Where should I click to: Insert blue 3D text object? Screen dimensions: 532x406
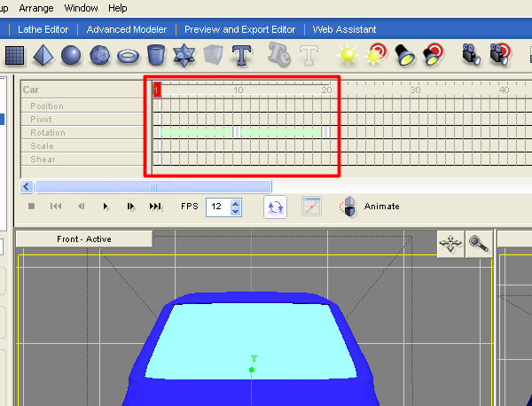[x=241, y=55]
